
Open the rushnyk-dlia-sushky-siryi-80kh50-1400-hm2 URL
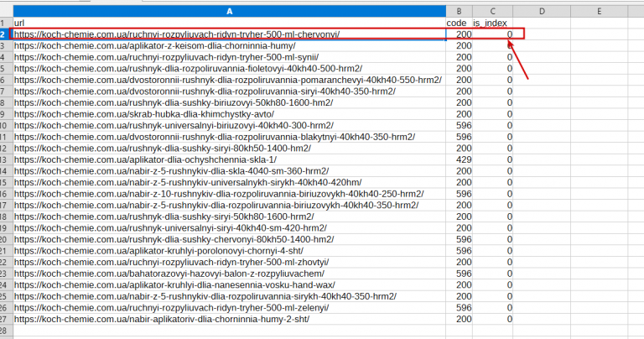click(x=163, y=148)
